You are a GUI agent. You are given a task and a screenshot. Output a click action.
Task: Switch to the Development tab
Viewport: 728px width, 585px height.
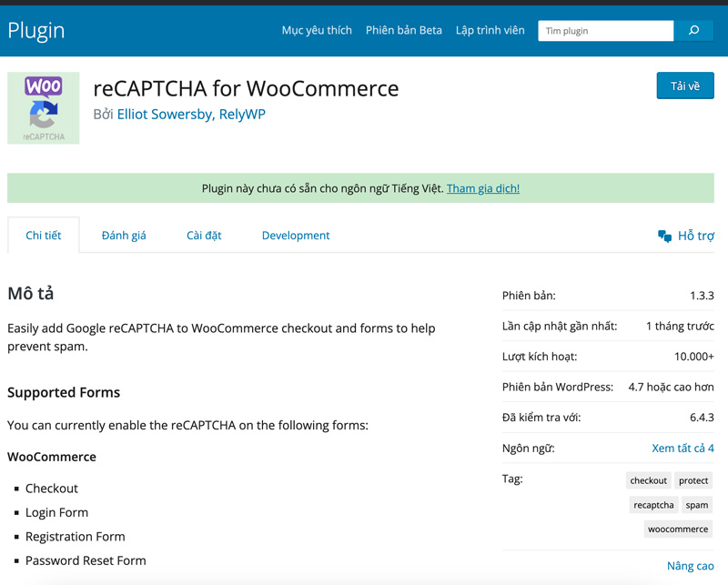(296, 235)
